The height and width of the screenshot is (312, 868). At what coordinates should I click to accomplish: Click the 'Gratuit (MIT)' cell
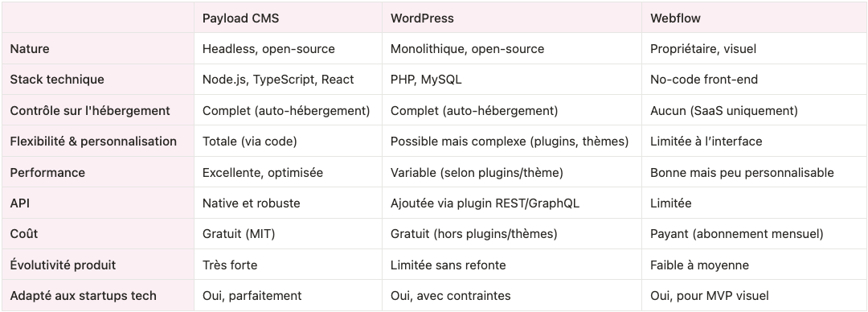288,234
